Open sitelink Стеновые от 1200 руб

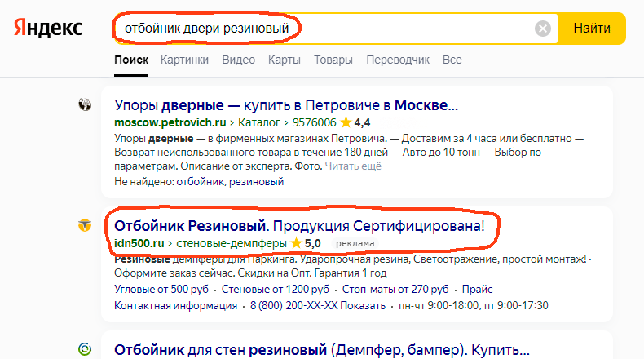click(x=276, y=290)
